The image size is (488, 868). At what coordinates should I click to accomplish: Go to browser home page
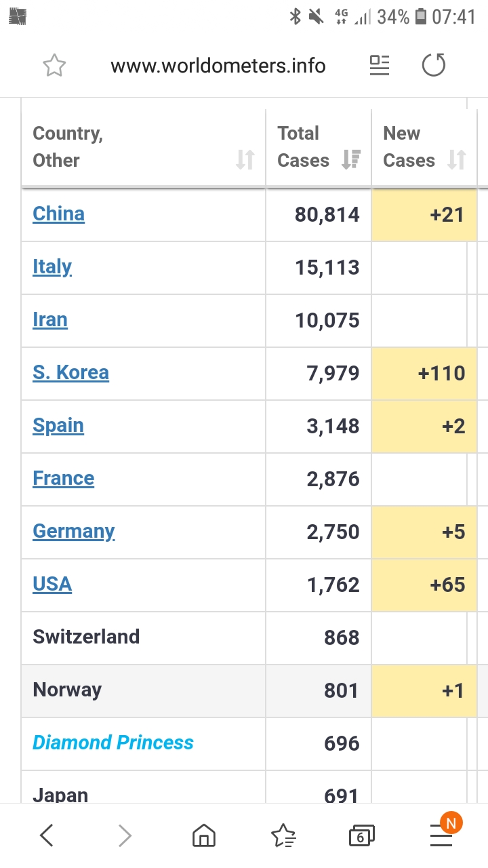pyautogui.click(x=204, y=835)
